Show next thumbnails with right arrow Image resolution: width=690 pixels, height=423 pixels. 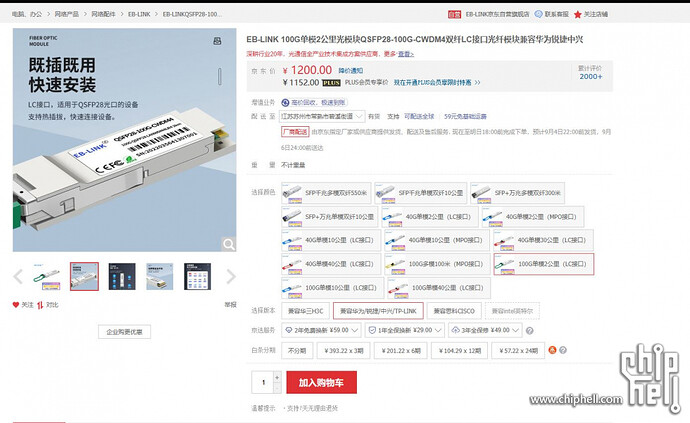(232, 277)
